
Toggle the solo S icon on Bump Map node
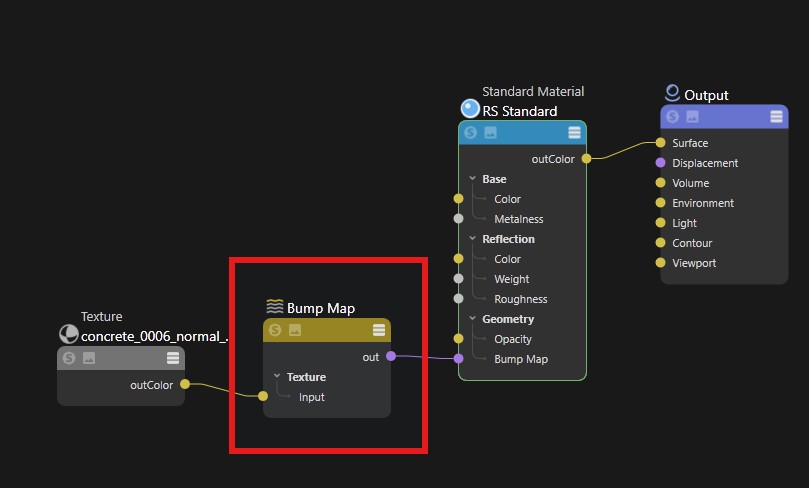[275, 330]
